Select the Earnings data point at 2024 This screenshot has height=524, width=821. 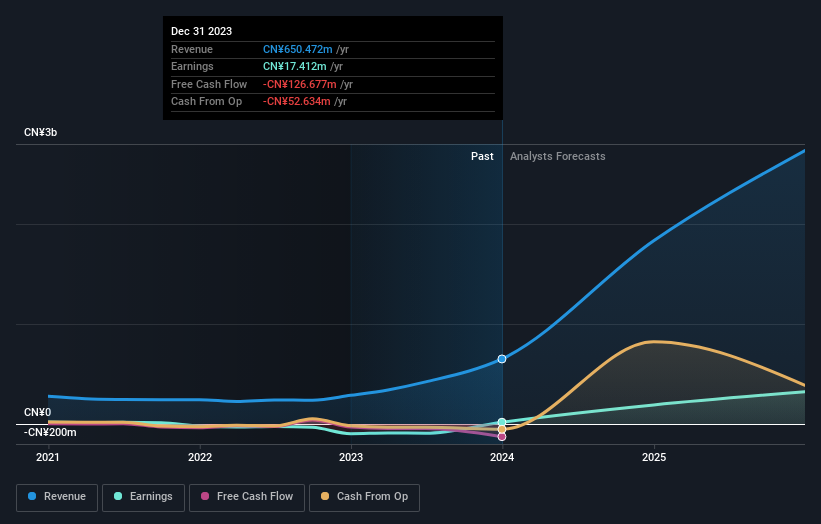502,422
